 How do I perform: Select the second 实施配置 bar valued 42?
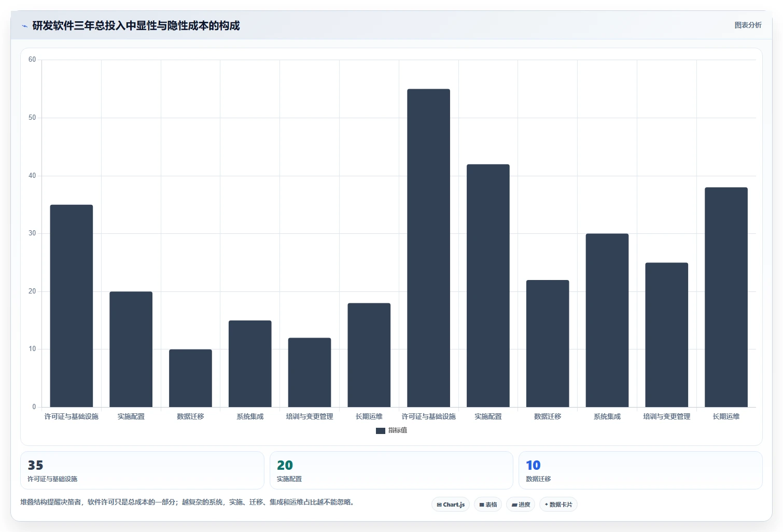(x=488, y=286)
